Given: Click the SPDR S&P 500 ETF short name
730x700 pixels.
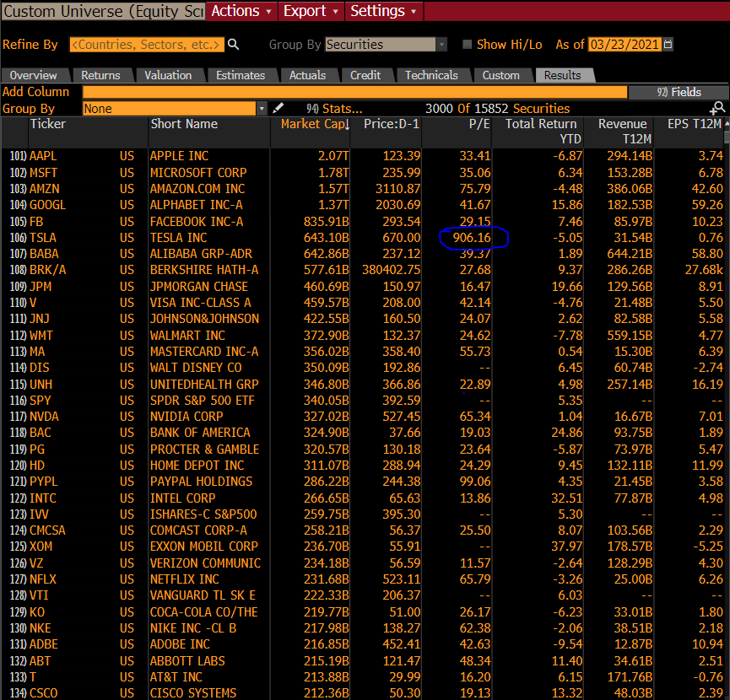Looking at the screenshot, I should pyautogui.click(x=203, y=401).
